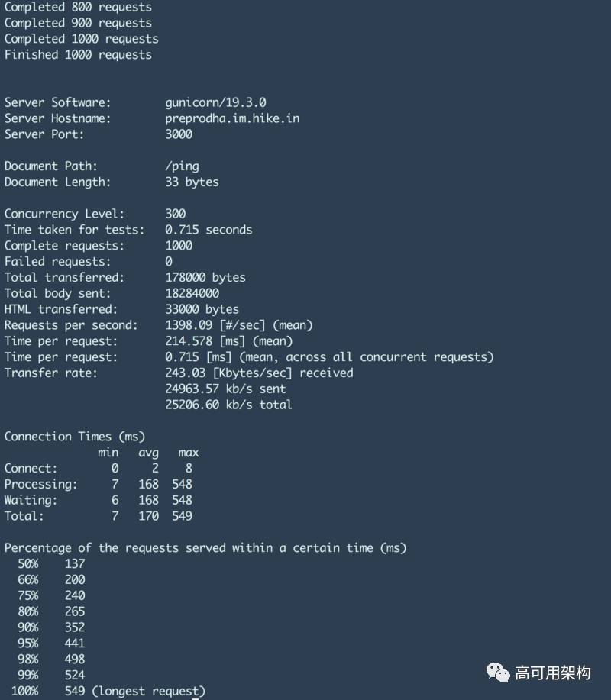The height and width of the screenshot is (700, 611).
Task: Click the 高可用架构 watermark text
Action: 552,673
